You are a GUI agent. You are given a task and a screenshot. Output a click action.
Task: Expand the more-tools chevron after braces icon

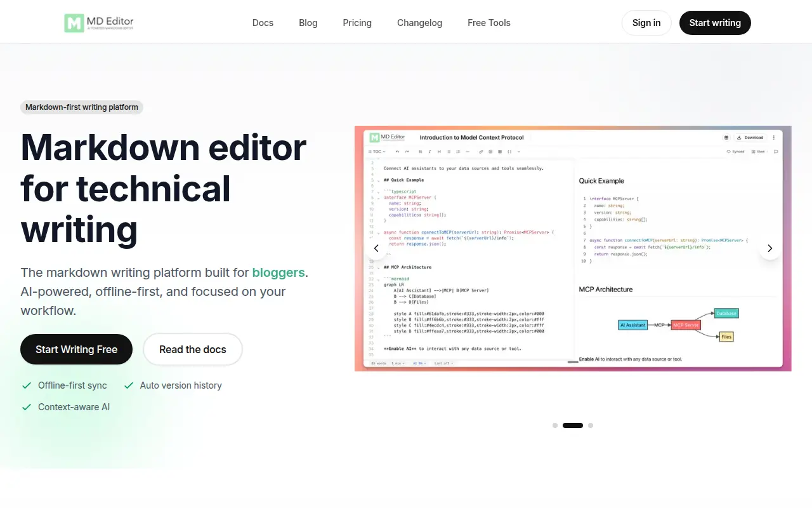click(x=519, y=152)
